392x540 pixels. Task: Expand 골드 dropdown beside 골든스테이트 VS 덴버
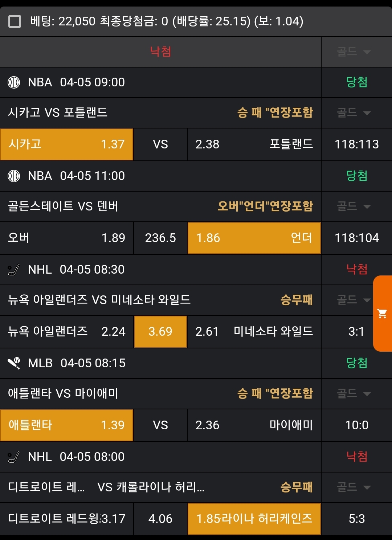pos(354,206)
